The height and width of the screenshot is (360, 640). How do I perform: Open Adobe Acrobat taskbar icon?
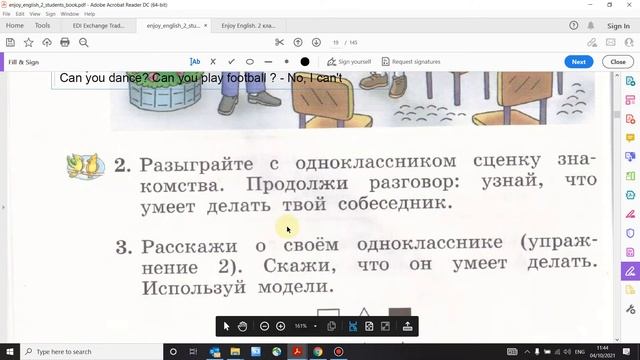297,351
